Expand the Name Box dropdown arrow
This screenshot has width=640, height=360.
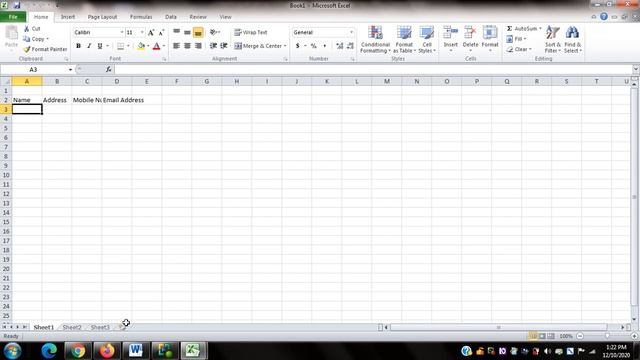pos(70,70)
